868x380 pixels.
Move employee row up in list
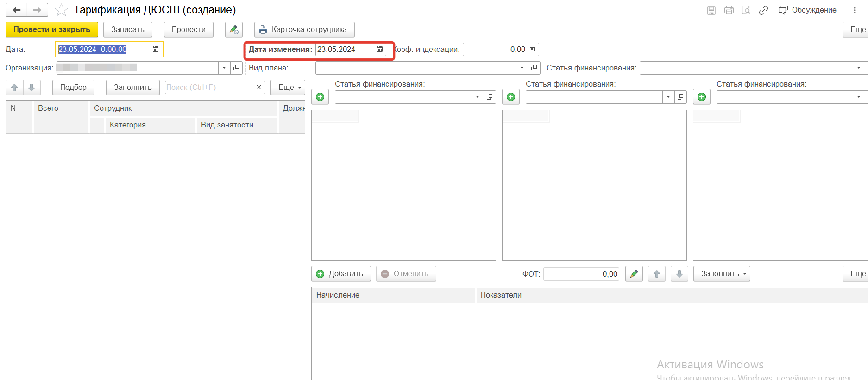tap(14, 88)
